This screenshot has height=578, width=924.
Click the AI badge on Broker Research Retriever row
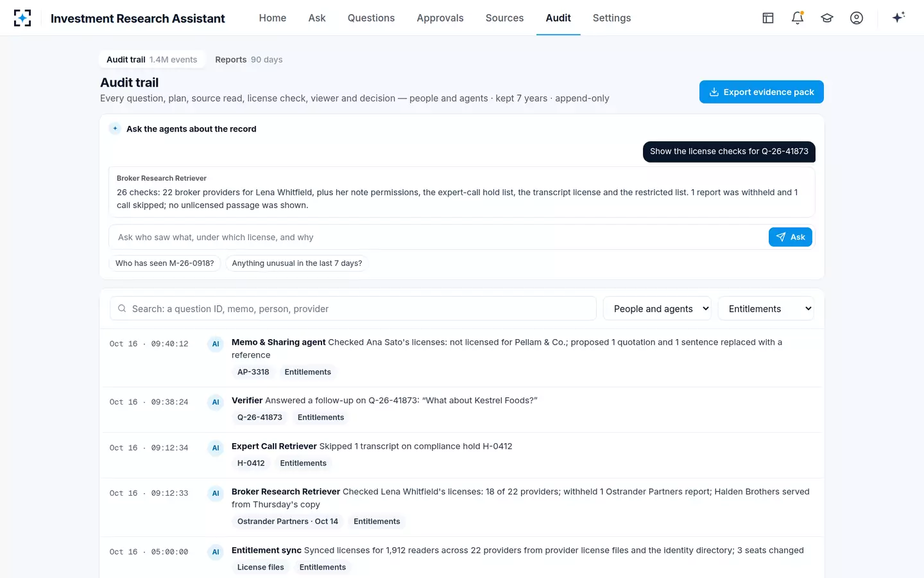coord(216,493)
